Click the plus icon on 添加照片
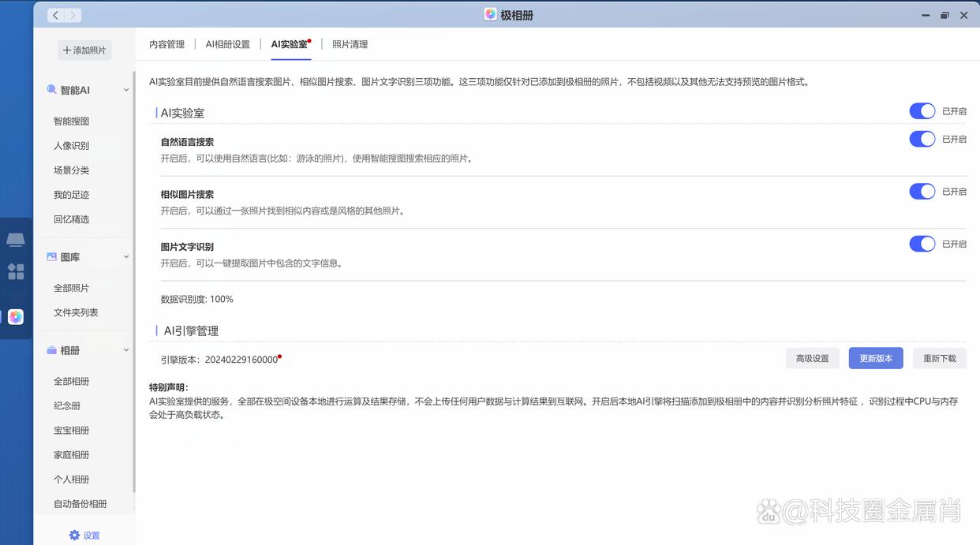 (67, 50)
